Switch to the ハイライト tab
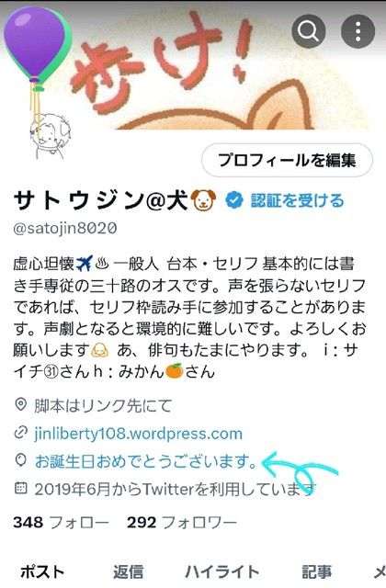 (222, 571)
